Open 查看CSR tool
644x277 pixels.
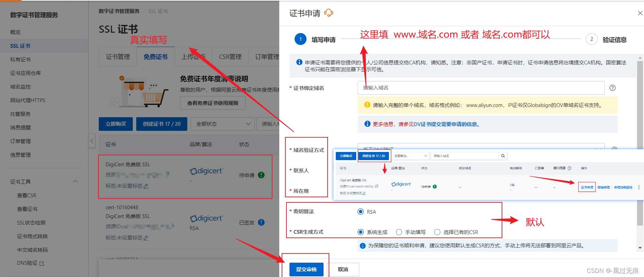click(x=27, y=195)
